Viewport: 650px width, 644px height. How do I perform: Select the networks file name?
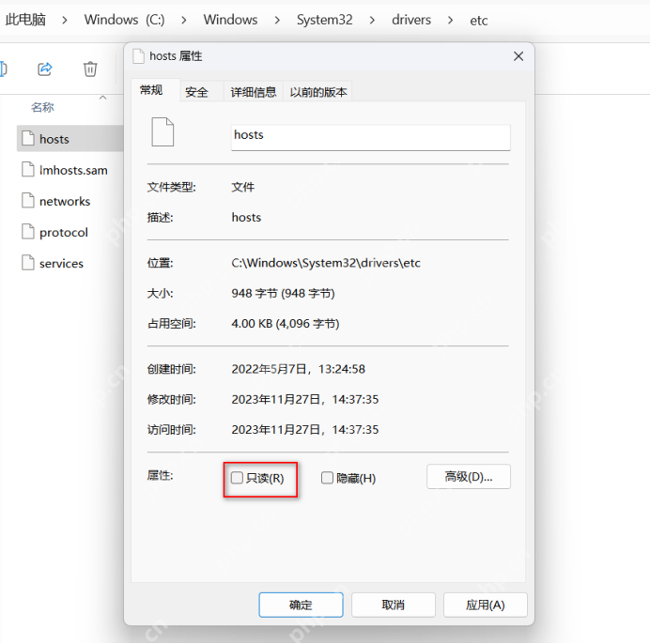coord(65,202)
